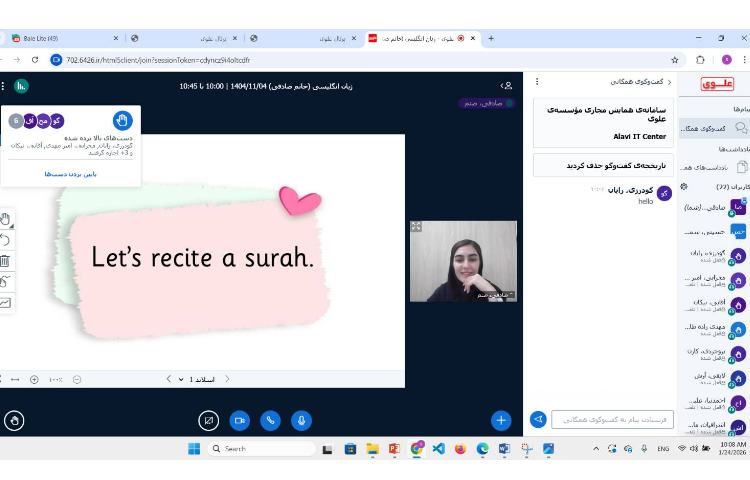The height and width of the screenshot is (480, 750).
Task: Focus the public chat message input
Action: coord(612,420)
